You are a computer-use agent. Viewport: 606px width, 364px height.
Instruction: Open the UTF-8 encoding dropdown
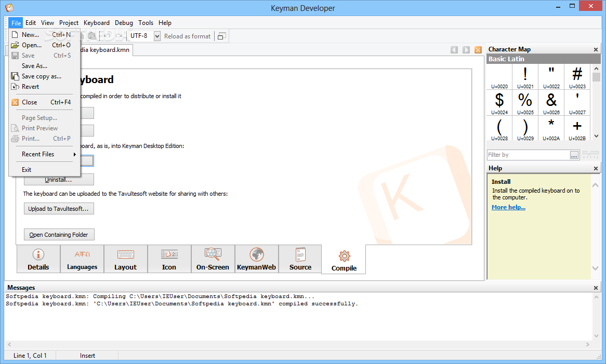pos(157,36)
